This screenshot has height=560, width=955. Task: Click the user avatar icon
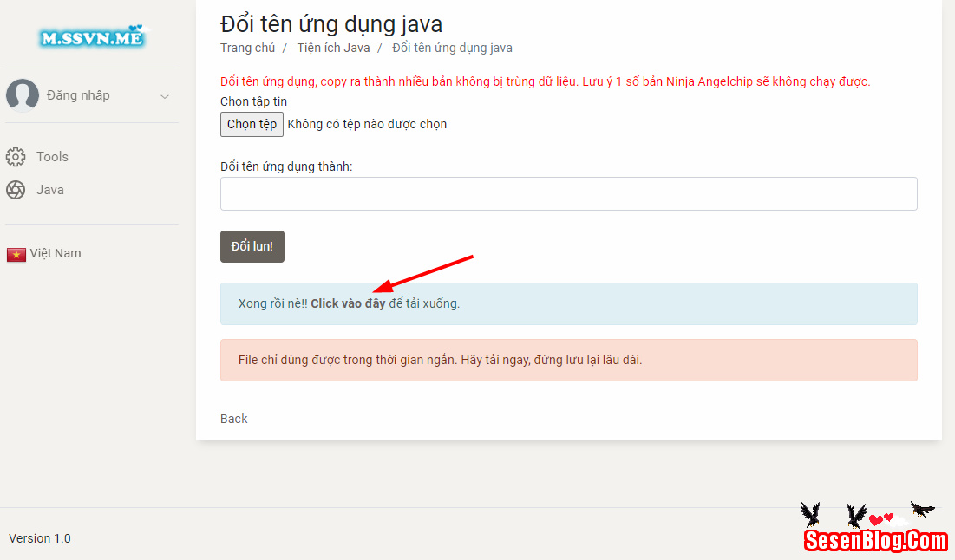tap(23, 95)
